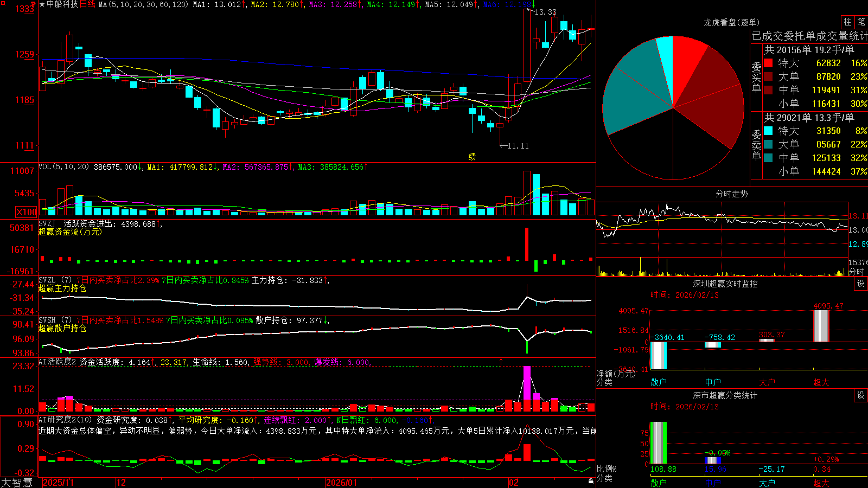Switch 龙虎看盘 to 柱 bar view
868x488 pixels.
click(847, 22)
